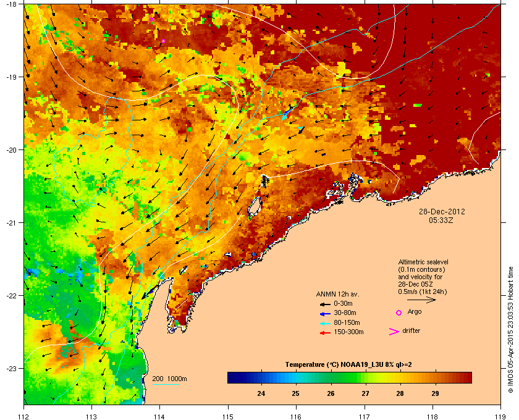This screenshot has height=420, width=519.
Task: Click the colorbar tick label 27
Action: [365, 393]
